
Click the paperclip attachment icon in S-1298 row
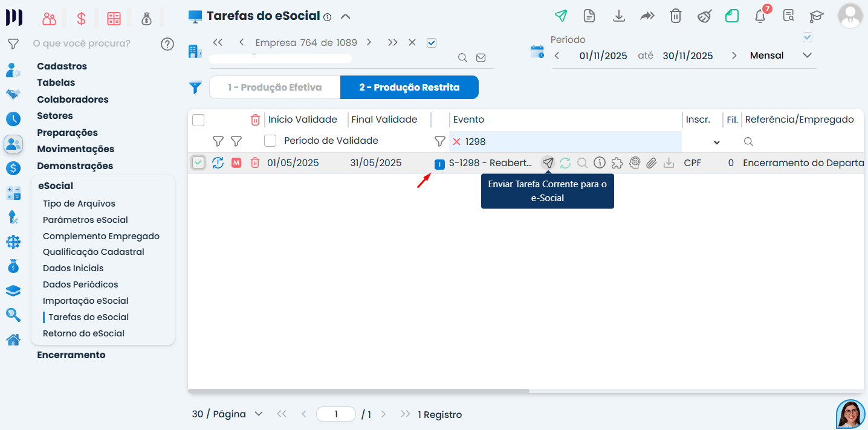click(651, 162)
